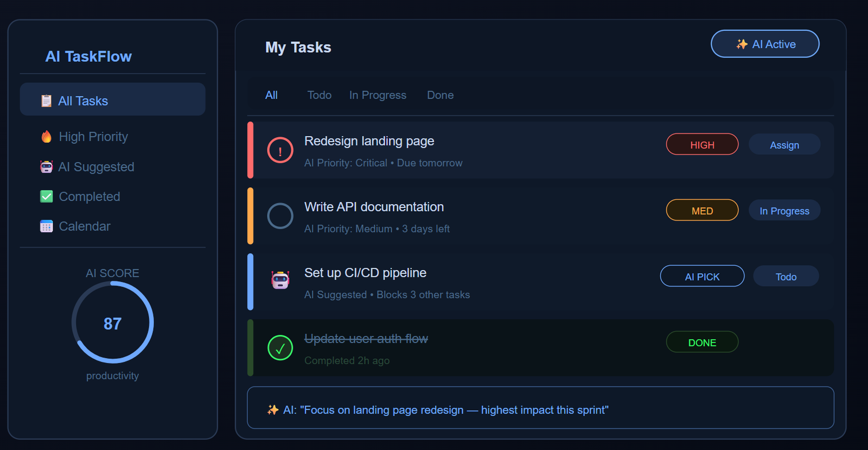Click the AI Score 87 progress ring
Screen dimensions: 868x450
coord(113,323)
